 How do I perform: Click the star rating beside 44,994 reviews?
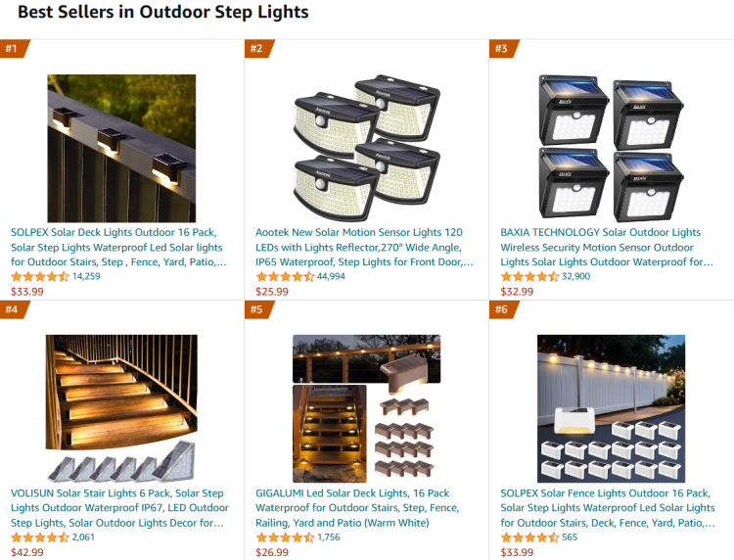(x=285, y=277)
